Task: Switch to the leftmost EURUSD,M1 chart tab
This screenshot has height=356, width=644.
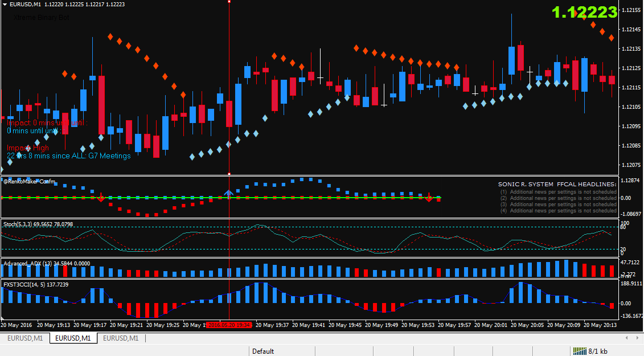Action: point(25,338)
